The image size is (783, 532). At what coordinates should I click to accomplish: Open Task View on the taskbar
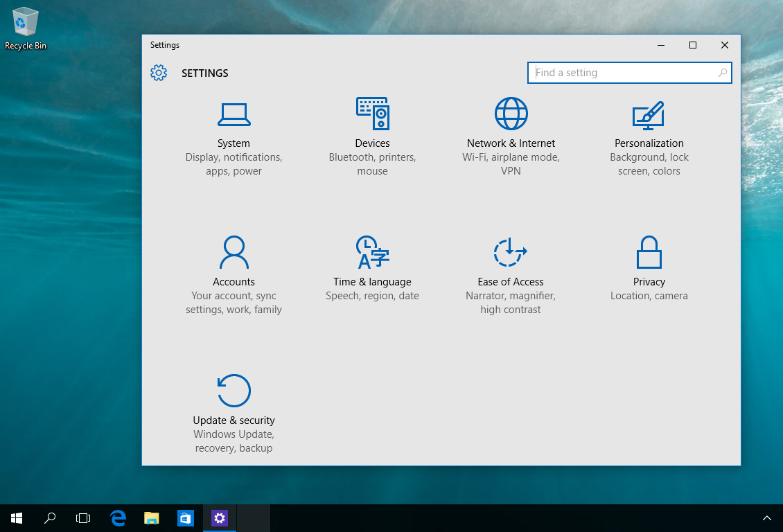pos(83,519)
